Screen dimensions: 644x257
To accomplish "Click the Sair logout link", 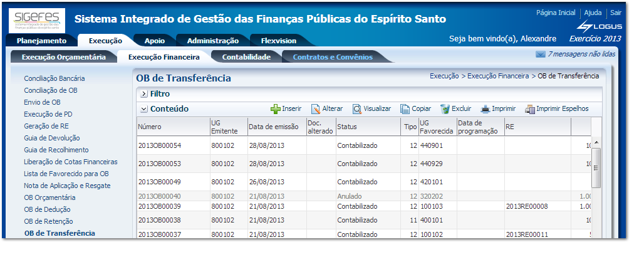I will click(615, 13).
